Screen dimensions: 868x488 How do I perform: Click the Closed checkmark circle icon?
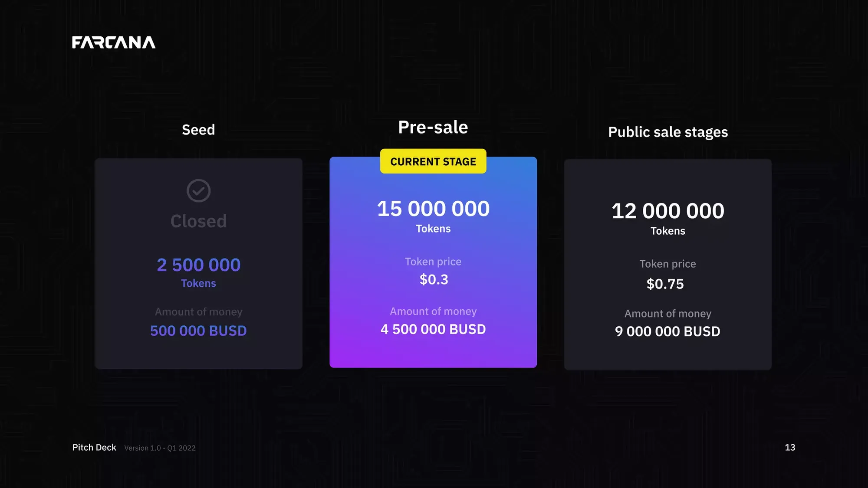pyautogui.click(x=198, y=190)
